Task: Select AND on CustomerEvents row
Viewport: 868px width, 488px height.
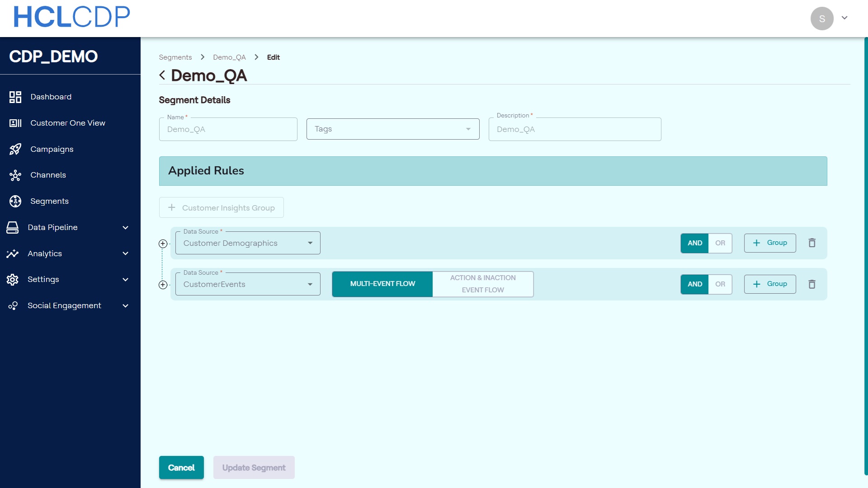Action: click(x=694, y=284)
